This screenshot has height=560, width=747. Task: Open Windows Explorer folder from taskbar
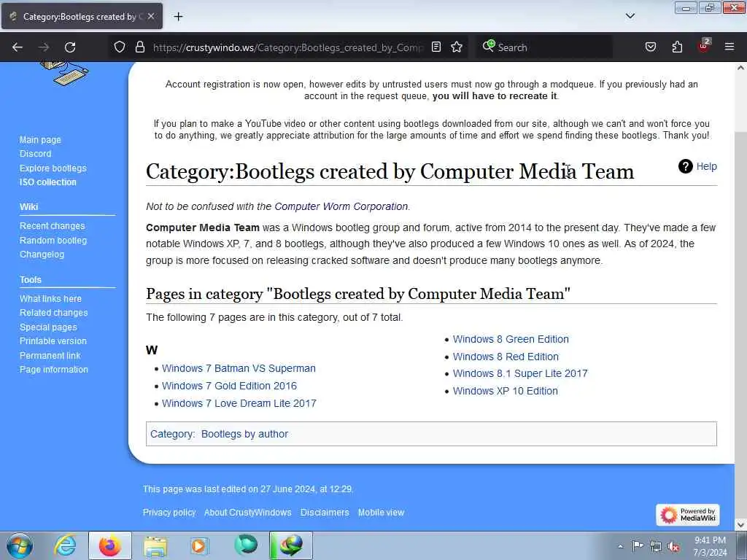(x=155, y=545)
